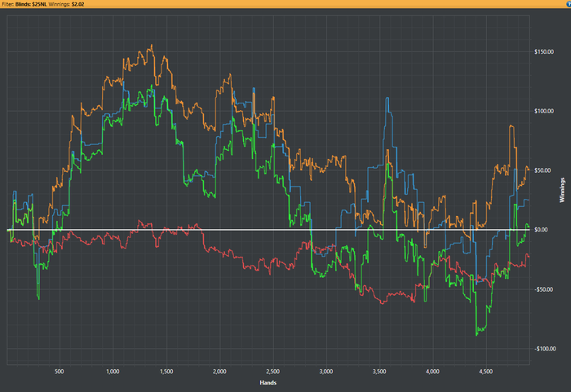
Task: Click the $0.00 winnings axis label
Action: 541,230
